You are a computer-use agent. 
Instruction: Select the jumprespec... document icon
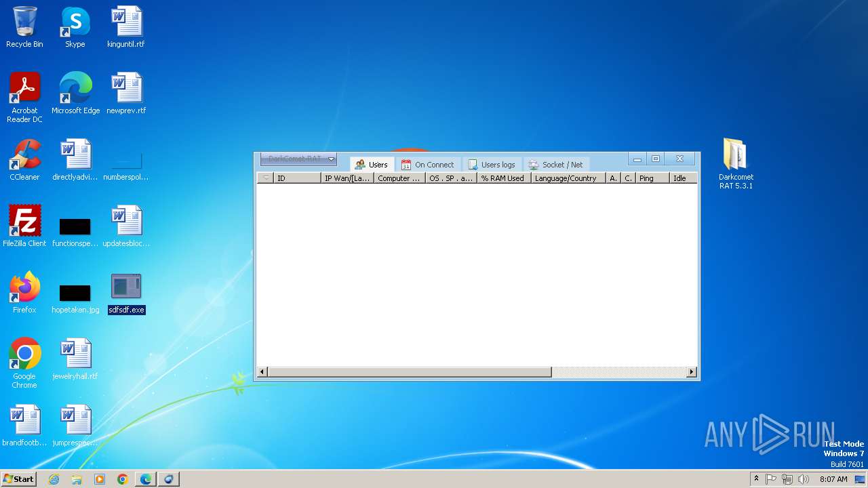pyautogui.click(x=75, y=426)
